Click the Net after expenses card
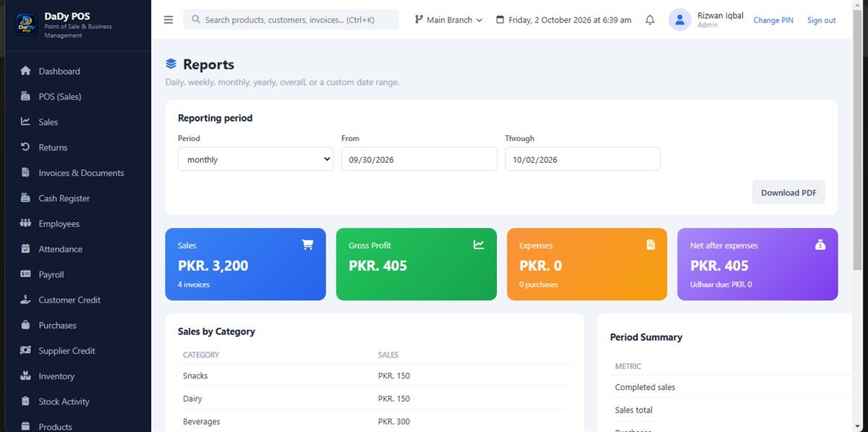 click(x=757, y=264)
